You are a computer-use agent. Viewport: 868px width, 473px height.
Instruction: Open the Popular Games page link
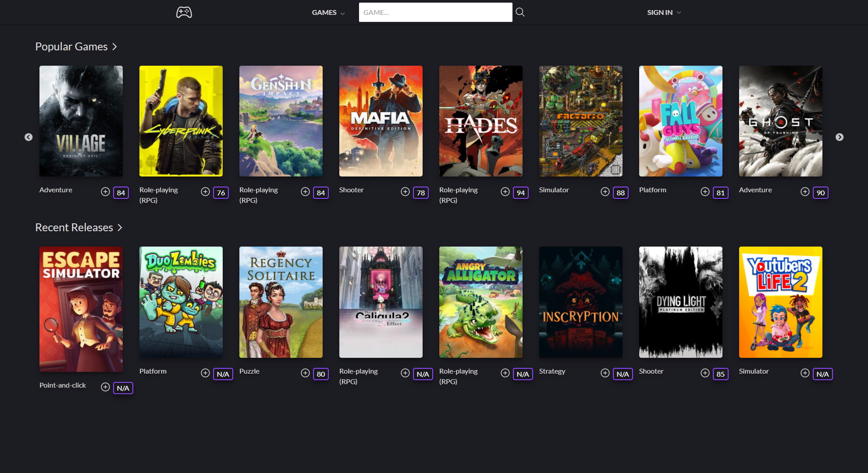[x=71, y=46]
